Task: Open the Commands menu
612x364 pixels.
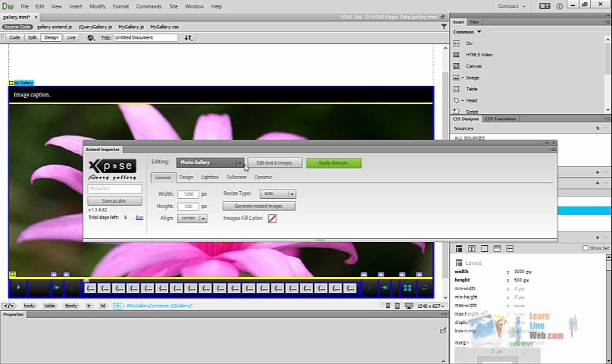Action: pyautogui.click(x=149, y=6)
